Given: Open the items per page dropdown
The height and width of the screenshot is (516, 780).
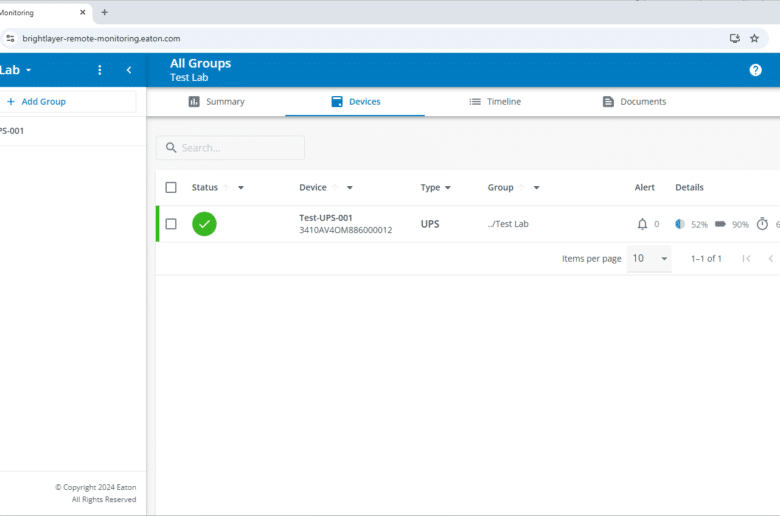Looking at the screenshot, I should [649, 259].
